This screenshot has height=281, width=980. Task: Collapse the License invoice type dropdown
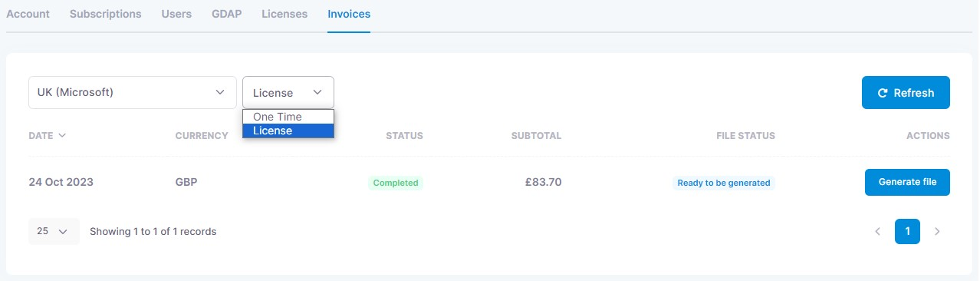tap(288, 92)
